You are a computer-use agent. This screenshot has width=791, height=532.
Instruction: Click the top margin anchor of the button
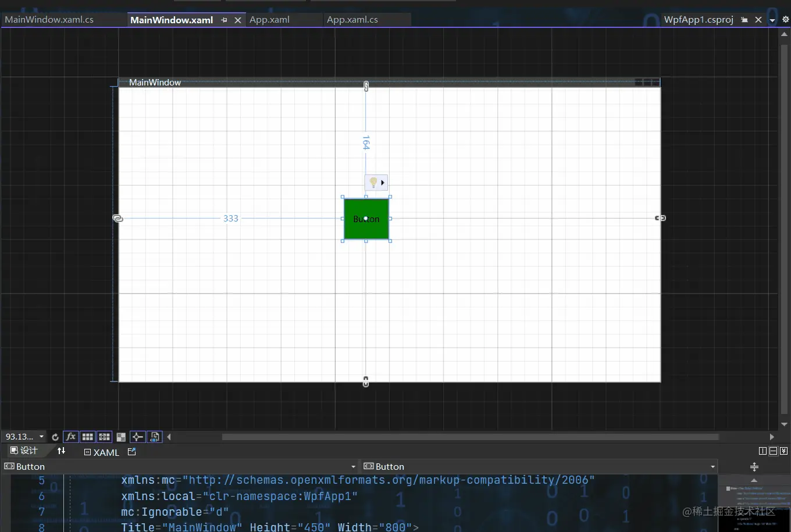coord(366,87)
